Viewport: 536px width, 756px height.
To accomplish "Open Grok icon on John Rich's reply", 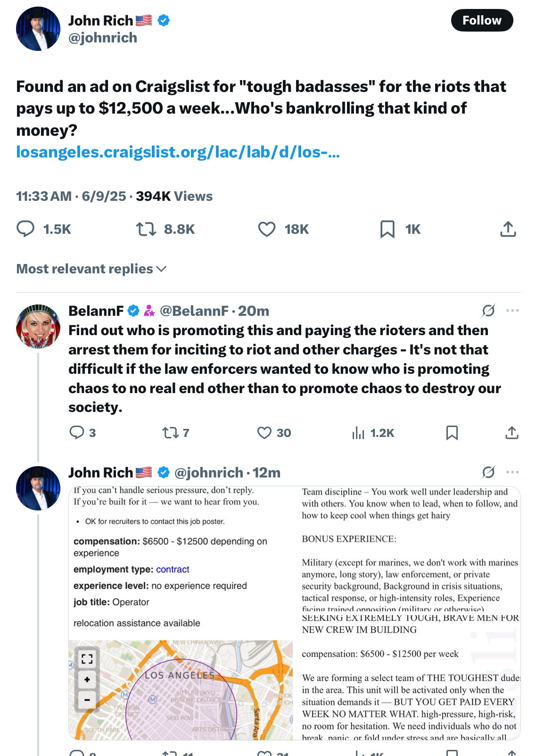I will (x=488, y=472).
